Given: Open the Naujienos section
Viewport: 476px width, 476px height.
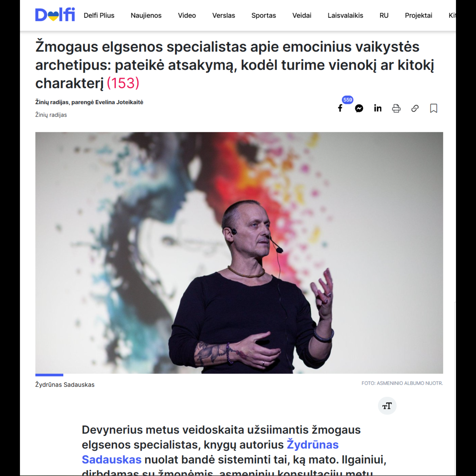Looking at the screenshot, I should 146,16.
